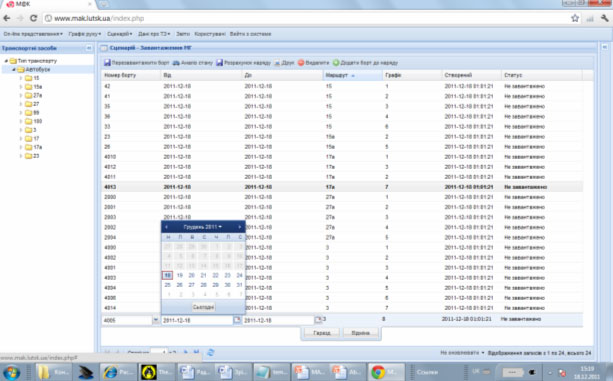The width and height of the screenshot is (613, 381).
Task: Open the refresh interval dropdown in the status bar
Action: 462,352
